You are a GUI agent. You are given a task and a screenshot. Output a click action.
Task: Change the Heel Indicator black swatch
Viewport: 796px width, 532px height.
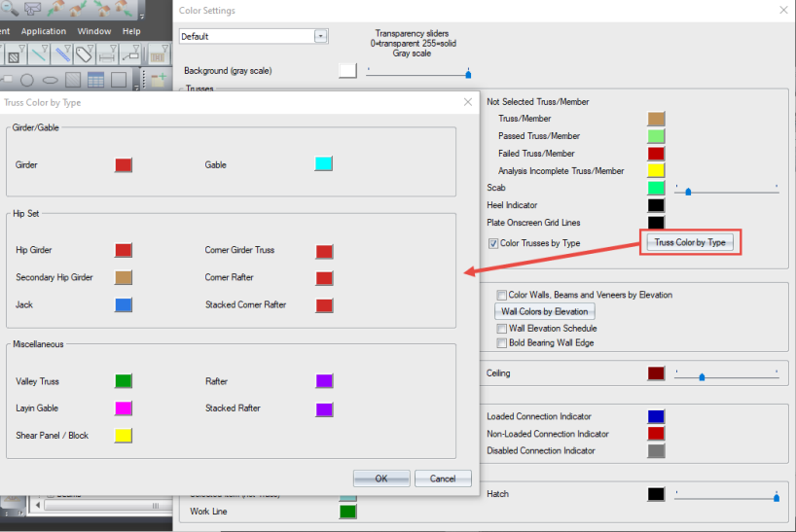pos(656,205)
